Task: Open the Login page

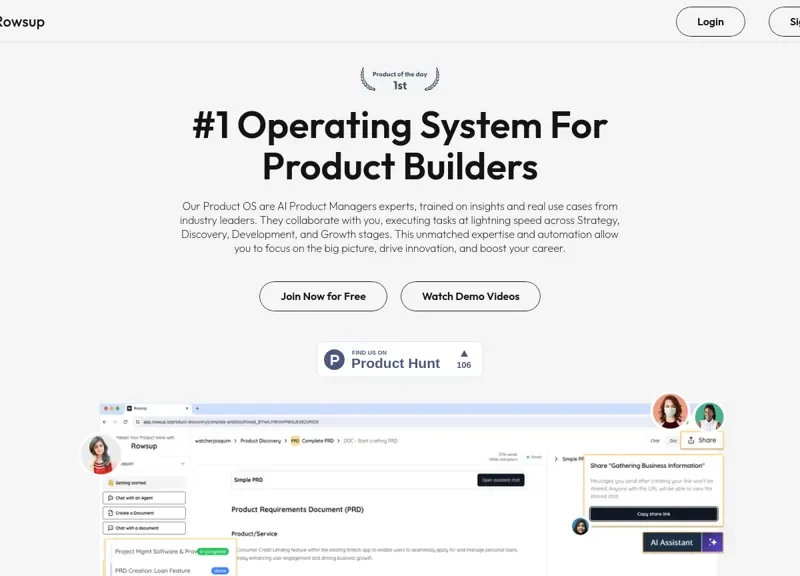Action: coord(710,22)
